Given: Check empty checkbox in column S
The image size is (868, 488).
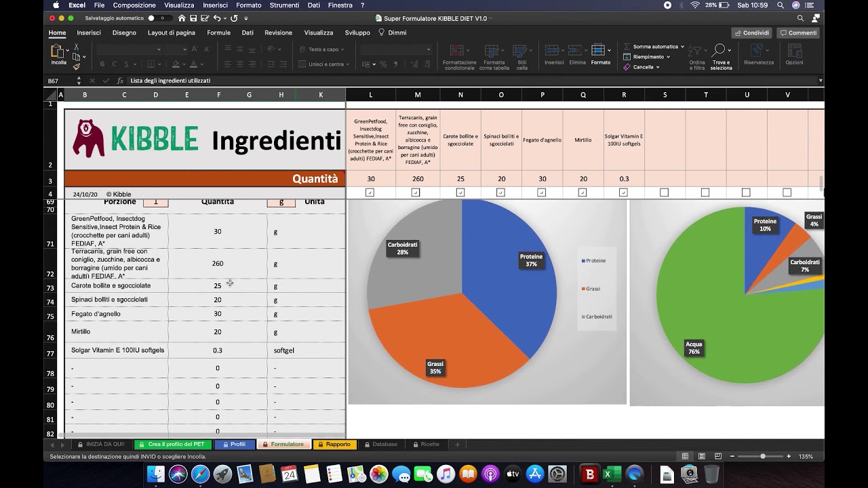Looking at the screenshot, I should pyautogui.click(x=665, y=192).
